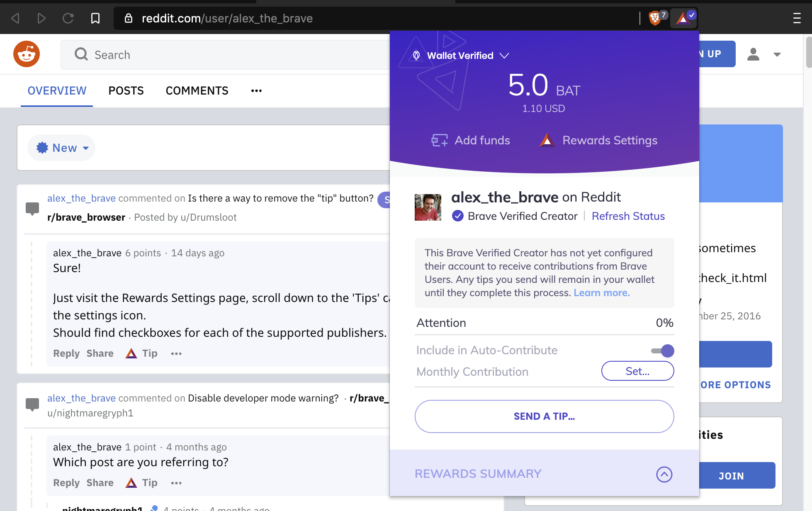Tip the 'Sure!' comment with BAT
This screenshot has width=812, height=511.
coord(141,353)
